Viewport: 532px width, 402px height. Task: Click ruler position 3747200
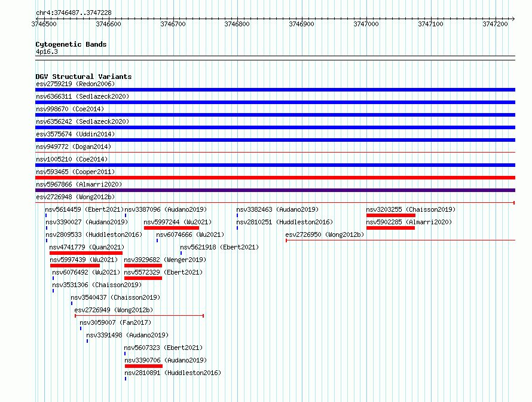coord(496,24)
